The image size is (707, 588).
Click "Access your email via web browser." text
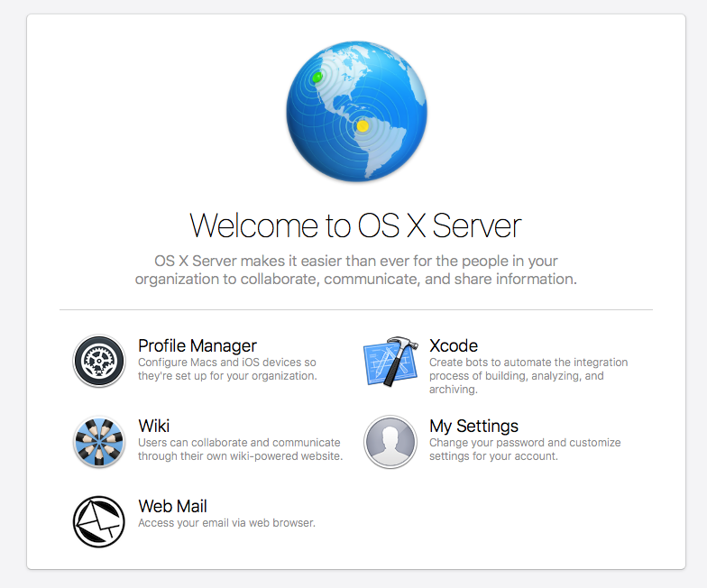(226, 523)
